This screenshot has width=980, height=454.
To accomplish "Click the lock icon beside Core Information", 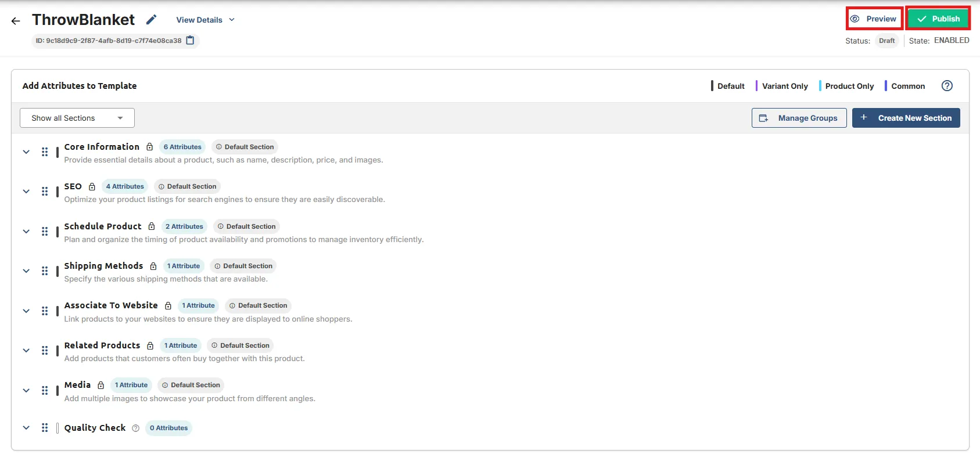I will [150, 147].
